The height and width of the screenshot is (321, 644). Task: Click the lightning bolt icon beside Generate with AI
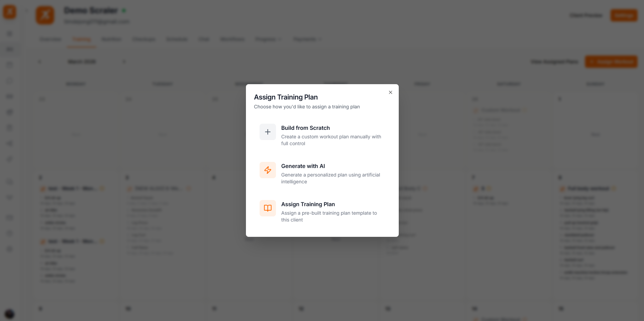(268, 170)
